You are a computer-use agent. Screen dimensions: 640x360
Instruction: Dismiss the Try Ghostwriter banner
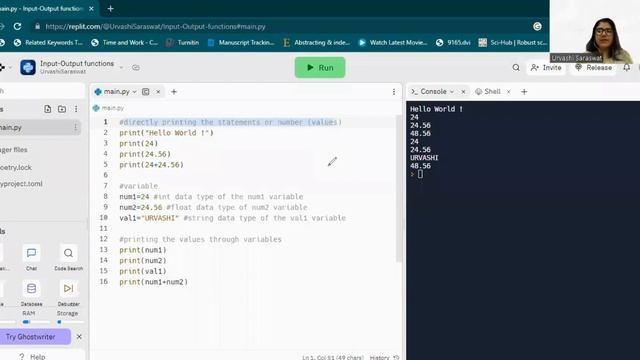(79, 337)
